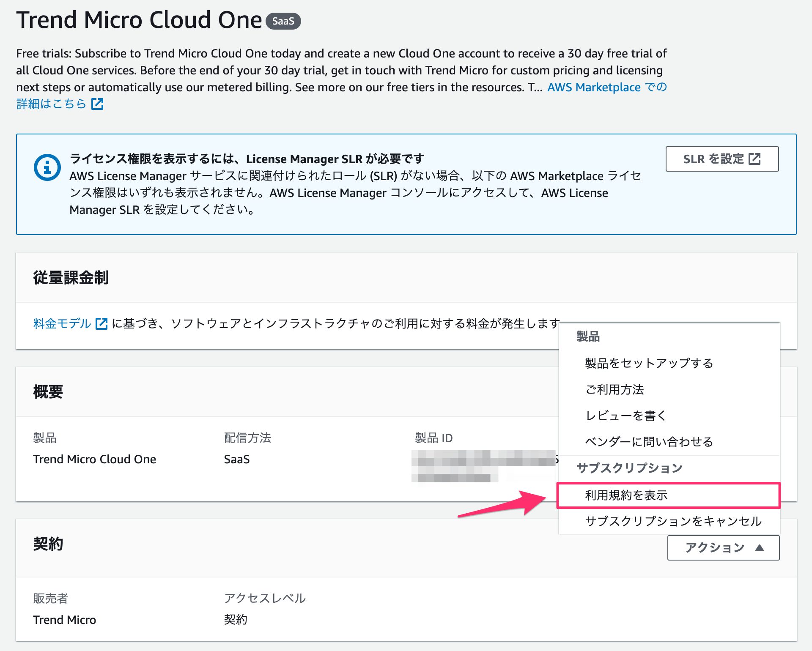Click the external link icon next to 料金モデル
The image size is (812, 651).
pyautogui.click(x=101, y=323)
